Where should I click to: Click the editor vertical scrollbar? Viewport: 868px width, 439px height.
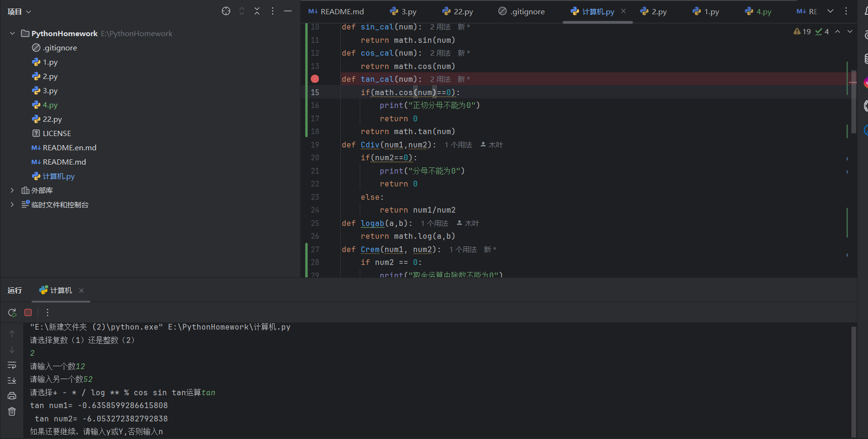tap(854, 102)
